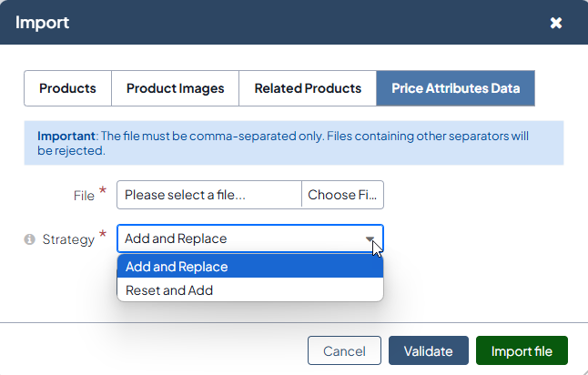The width and height of the screenshot is (588, 375).
Task: Switch to the Products tab
Action: (67, 89)
